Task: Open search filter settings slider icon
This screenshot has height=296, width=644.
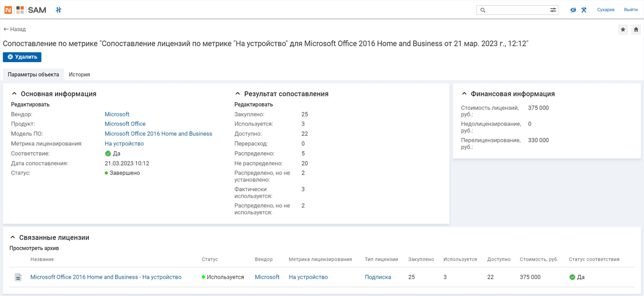Action: point(553,10)
